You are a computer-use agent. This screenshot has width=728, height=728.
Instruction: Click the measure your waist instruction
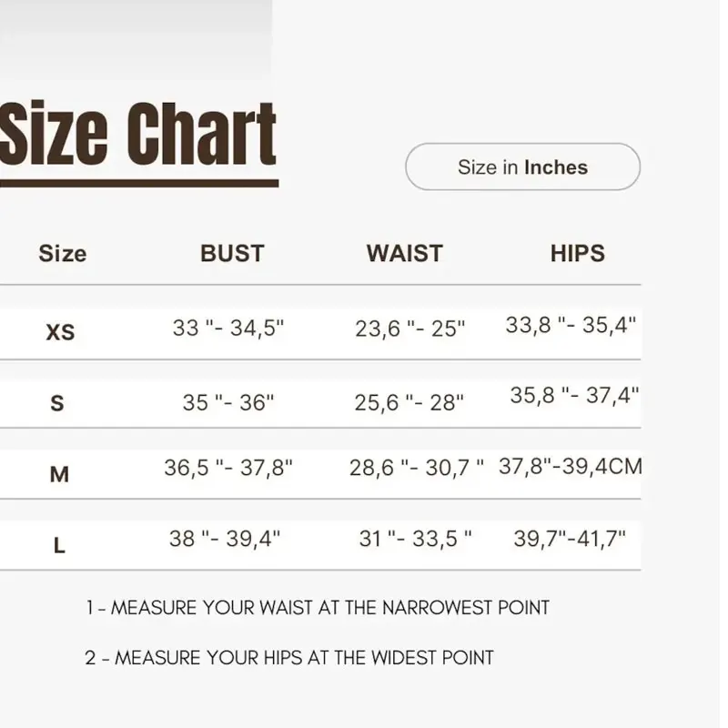pyautogui.click(x=318, y=608)
